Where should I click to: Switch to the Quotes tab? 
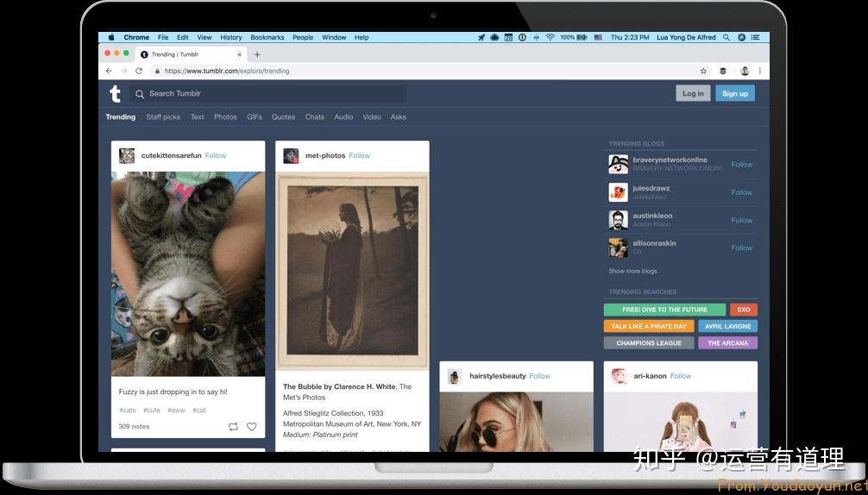[283, 116]
